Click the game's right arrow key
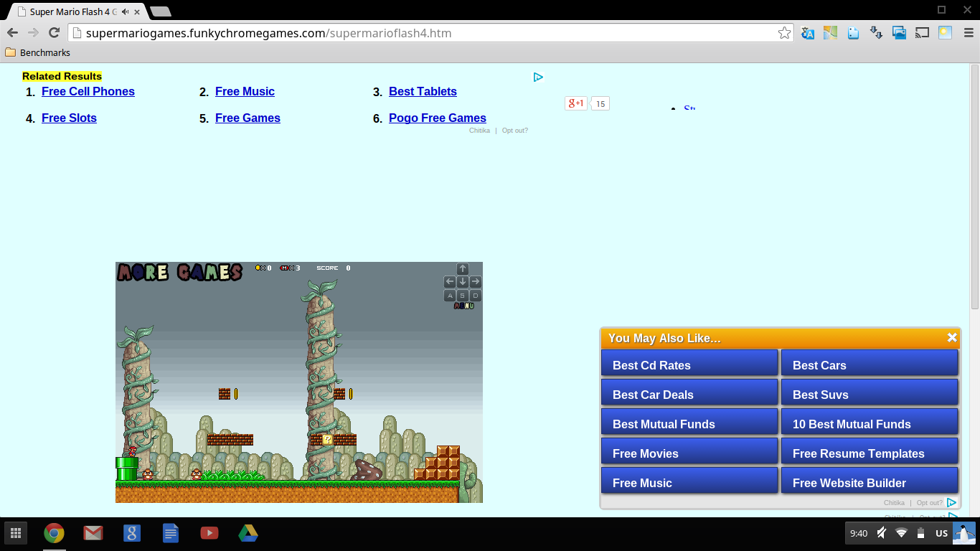Image resolution: width=980 pixels, height=551 pixels. tap(476, 282)
